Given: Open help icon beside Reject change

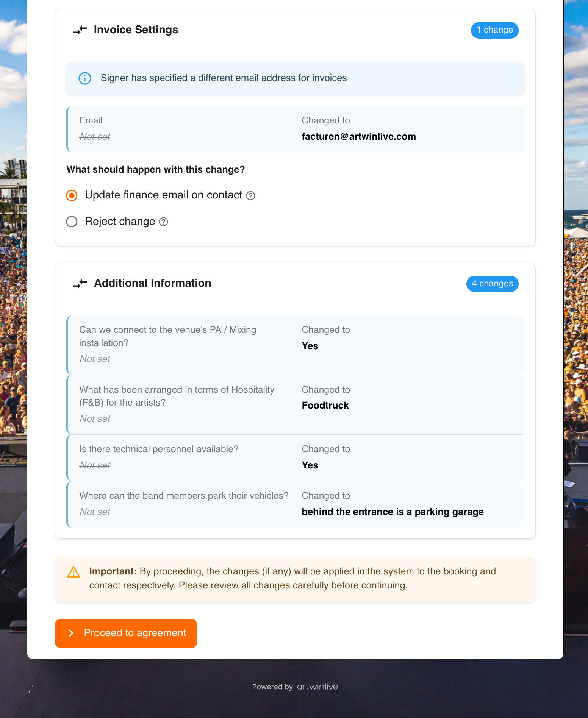Looking at the screenshot, I should point(163,222).
